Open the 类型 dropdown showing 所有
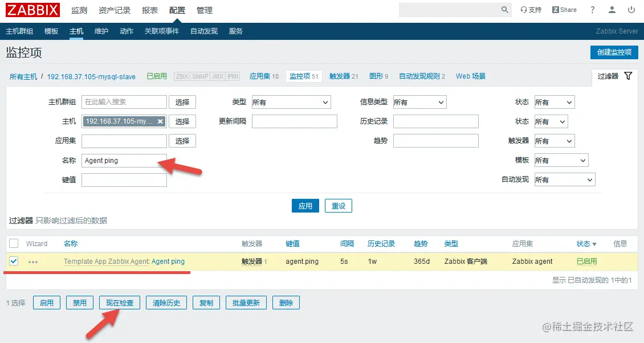 291,101
